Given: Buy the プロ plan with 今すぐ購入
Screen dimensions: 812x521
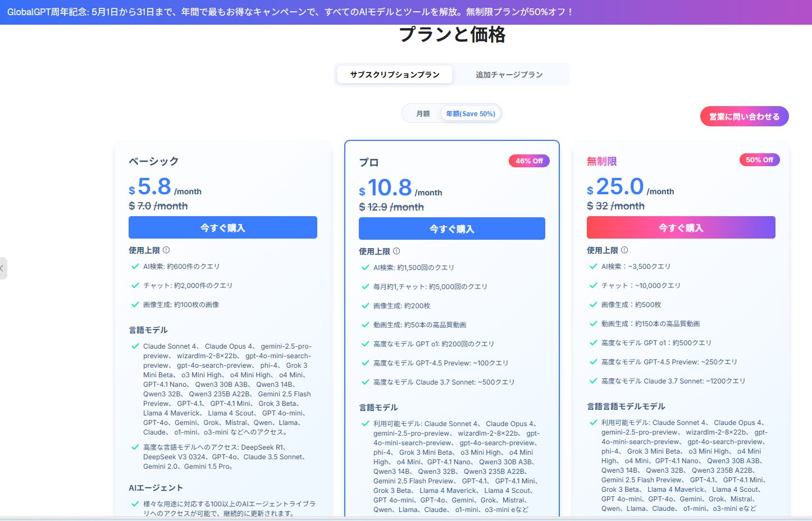Looking at the screenshot, I should coord(452,228).
